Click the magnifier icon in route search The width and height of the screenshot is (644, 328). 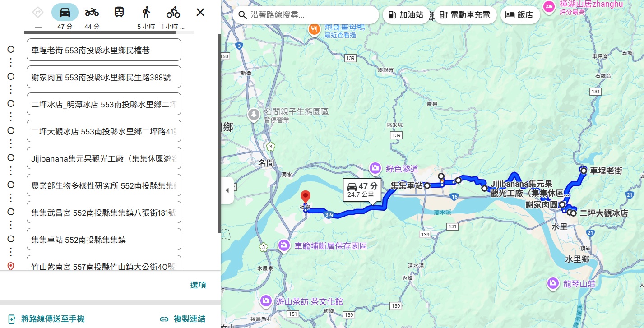pos(243,15)
